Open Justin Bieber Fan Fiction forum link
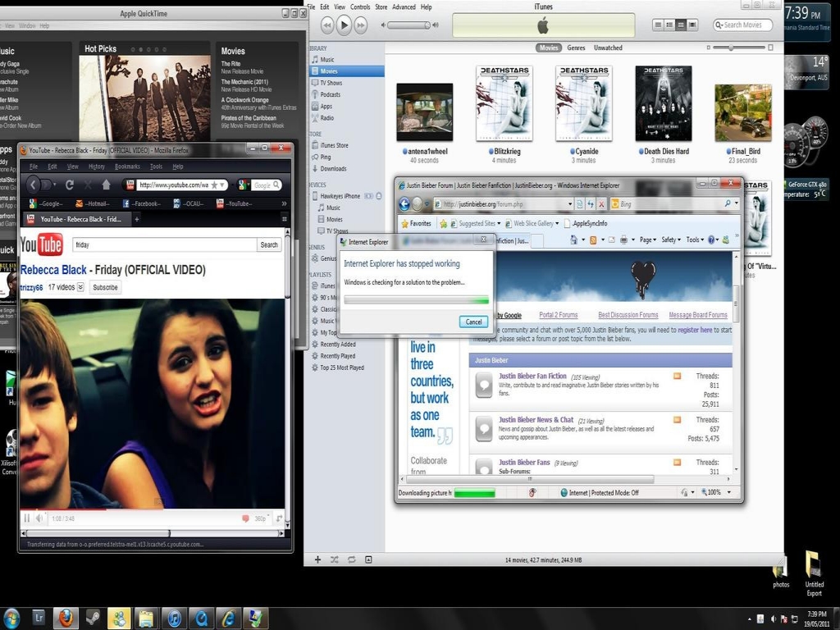840x630 pixels. click(x=532, y=376)
